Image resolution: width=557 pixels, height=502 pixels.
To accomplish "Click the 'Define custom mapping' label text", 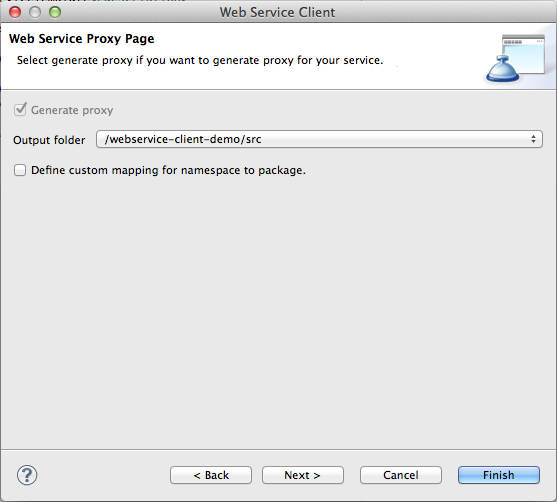I will pyautogui.click(x=168, y=170).
